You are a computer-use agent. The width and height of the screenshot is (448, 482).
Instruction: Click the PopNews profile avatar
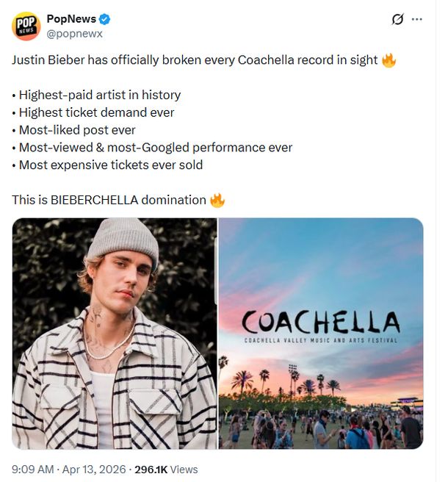pyautogui.click(x=26, y=26)
